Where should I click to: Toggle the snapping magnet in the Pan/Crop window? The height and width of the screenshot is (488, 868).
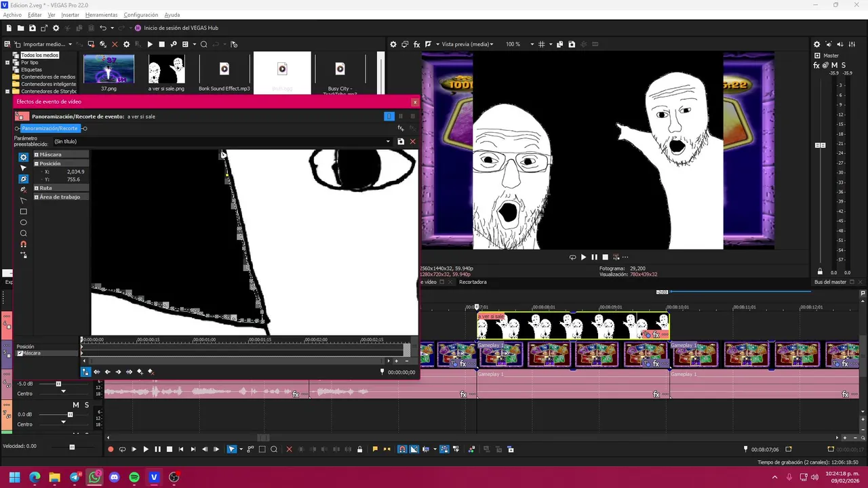(23, 244)
